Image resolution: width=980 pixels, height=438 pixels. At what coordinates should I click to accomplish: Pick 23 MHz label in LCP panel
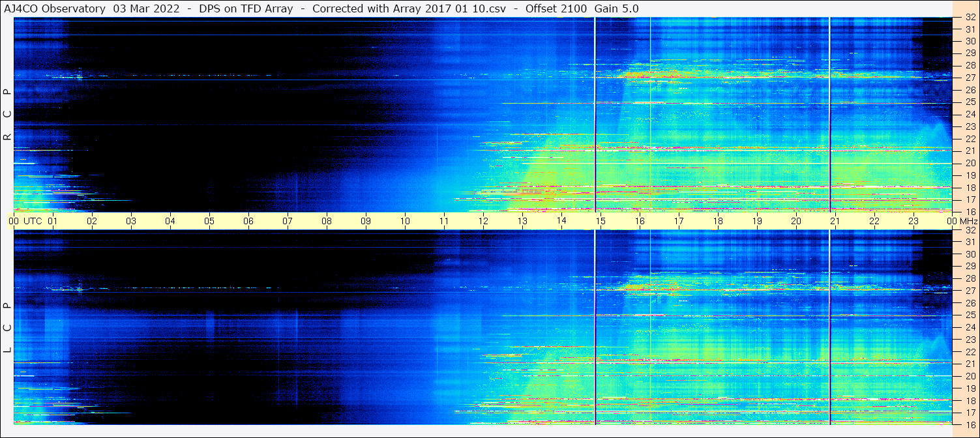click(970, 340)
